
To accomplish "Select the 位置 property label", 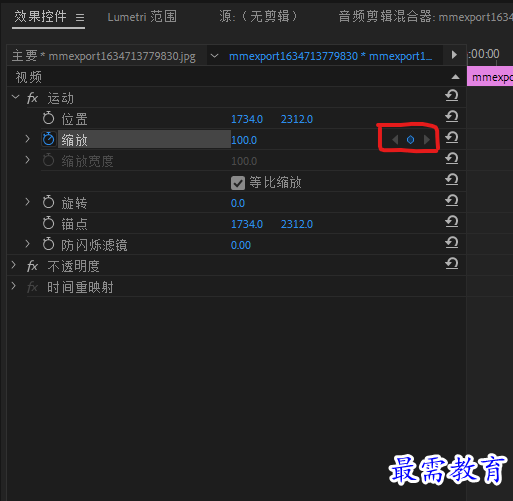I will pyautogui.click(x=74, y=119).
